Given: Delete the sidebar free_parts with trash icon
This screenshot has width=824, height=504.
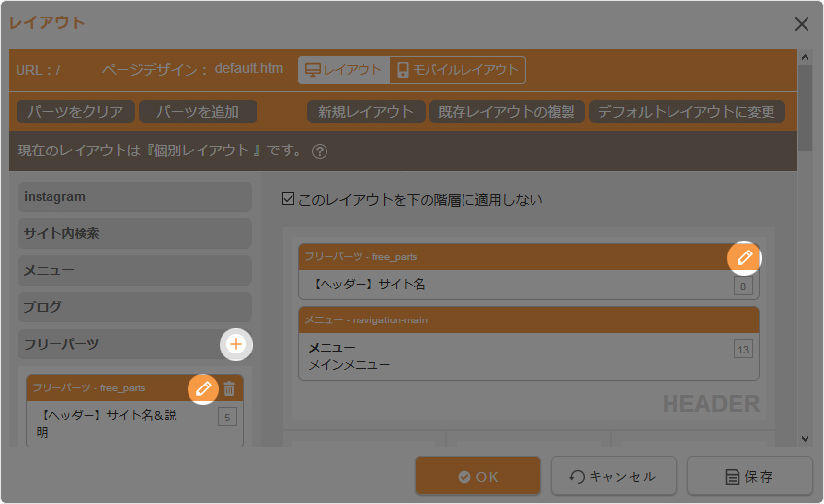Looking at the screenshot, I should [x=229, y=388].
